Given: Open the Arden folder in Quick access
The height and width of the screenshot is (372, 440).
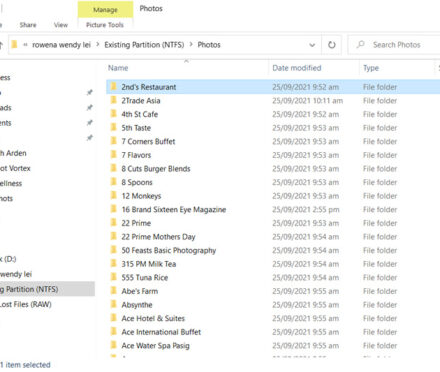Looking at the screenshot, I should point(13,153).
